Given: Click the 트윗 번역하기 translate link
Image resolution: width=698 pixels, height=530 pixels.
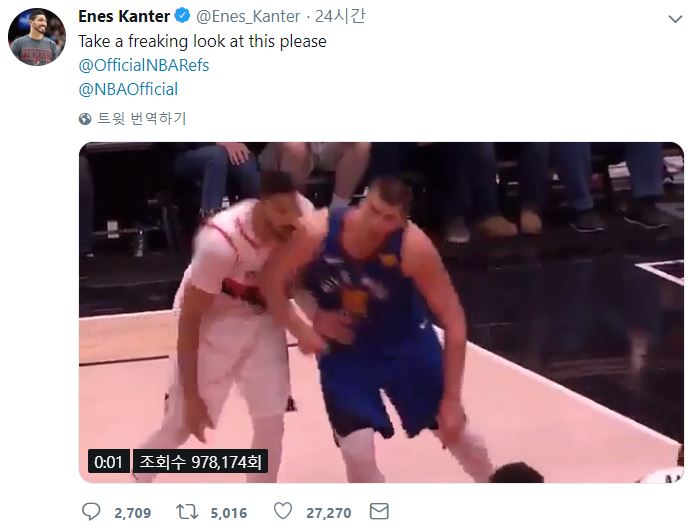Looking at the screenshot, I should [x=141, y=119].
